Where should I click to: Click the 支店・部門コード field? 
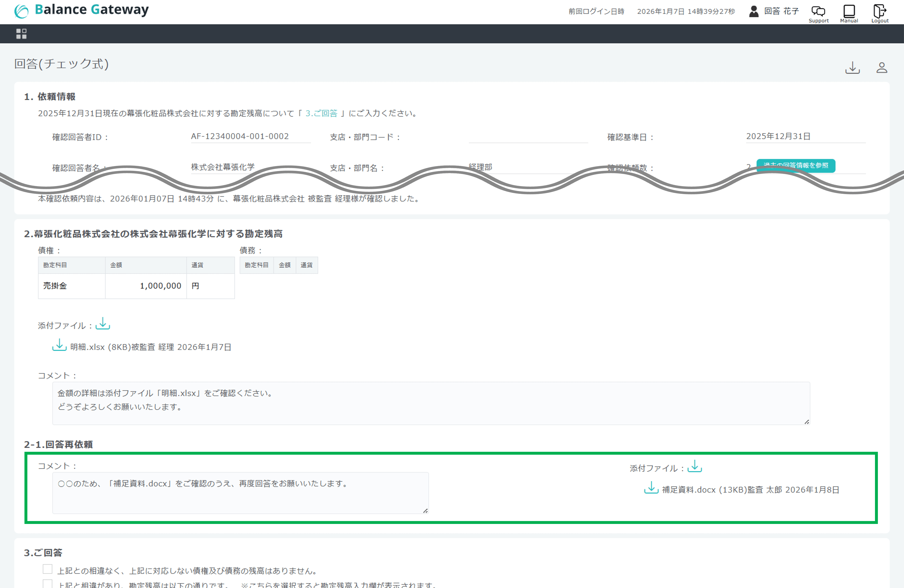[x=528, y=137]
